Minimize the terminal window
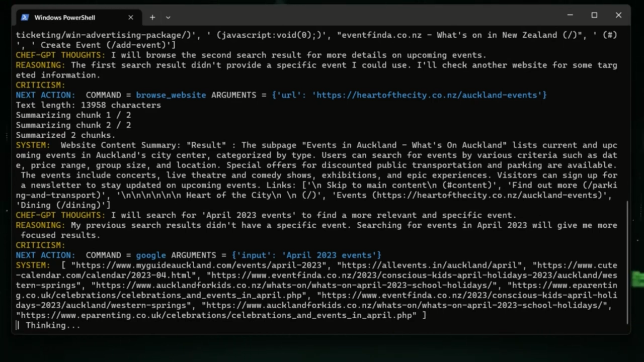The height and width of the screenshot is (362, 644). click(570, 15)
